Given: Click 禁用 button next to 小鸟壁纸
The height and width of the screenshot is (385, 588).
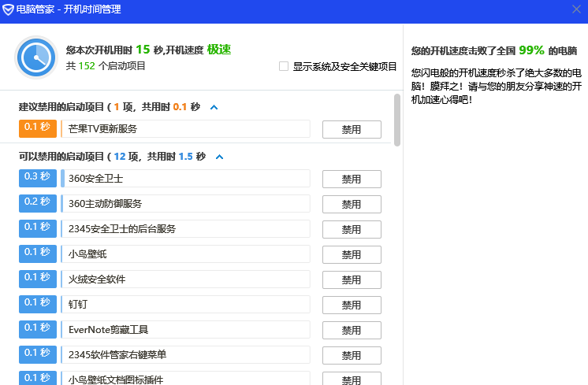Looking at the screenshot, I should pos(351,255).
